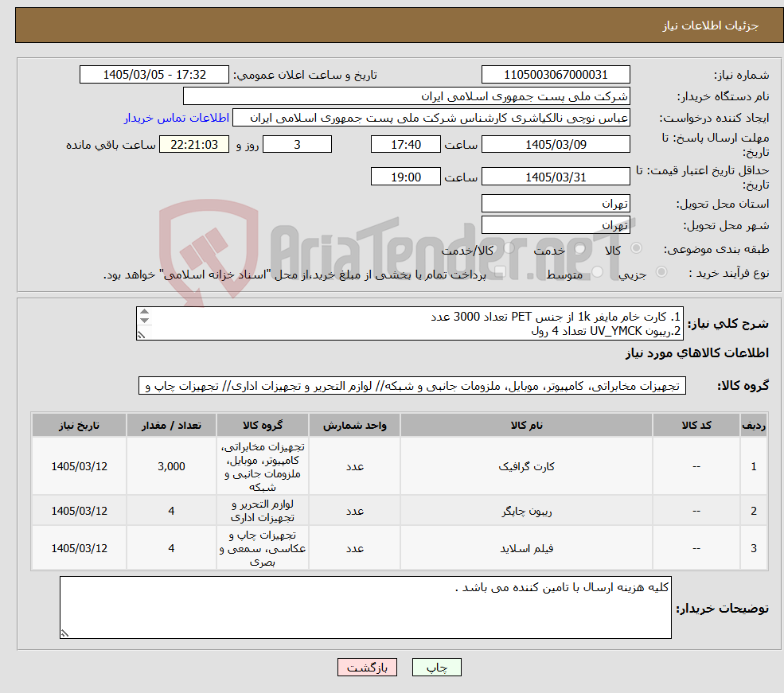Click the ردیف column header
Screen dimensions: 784x693
pos(754,425)
